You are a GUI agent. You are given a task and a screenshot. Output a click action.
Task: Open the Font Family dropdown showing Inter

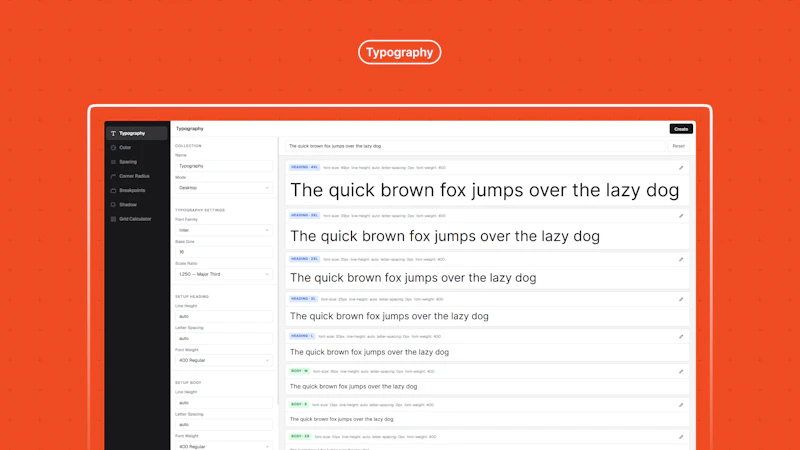[x=223, y=230]
